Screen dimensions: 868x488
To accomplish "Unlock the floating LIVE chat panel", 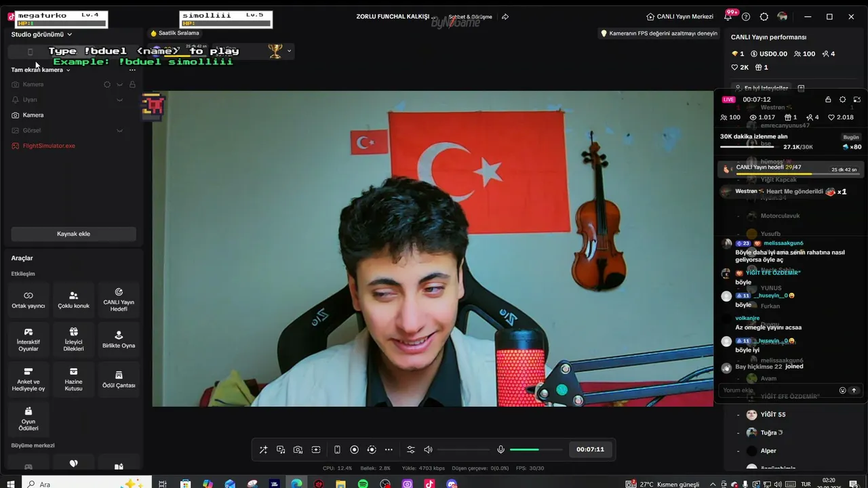I will (x=828, y=100).
